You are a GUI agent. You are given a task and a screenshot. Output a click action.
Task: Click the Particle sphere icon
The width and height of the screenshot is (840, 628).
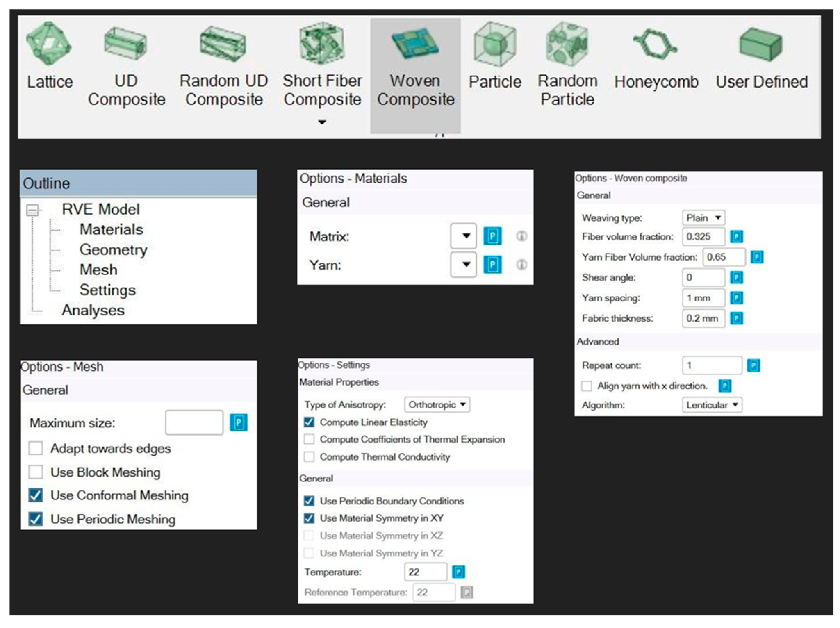click(494, 45)
